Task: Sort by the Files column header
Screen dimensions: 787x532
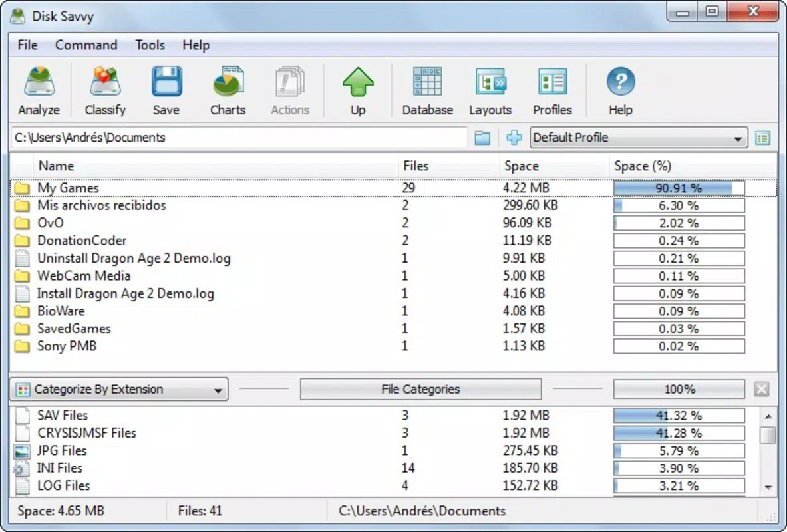Action: pos(448,166)
